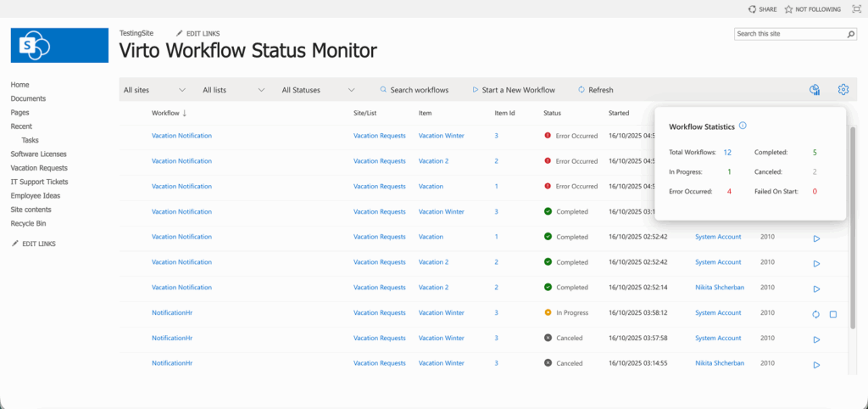Sort by the Site/List column header
This screenshot has width=868, height=409.
[364, 113]
